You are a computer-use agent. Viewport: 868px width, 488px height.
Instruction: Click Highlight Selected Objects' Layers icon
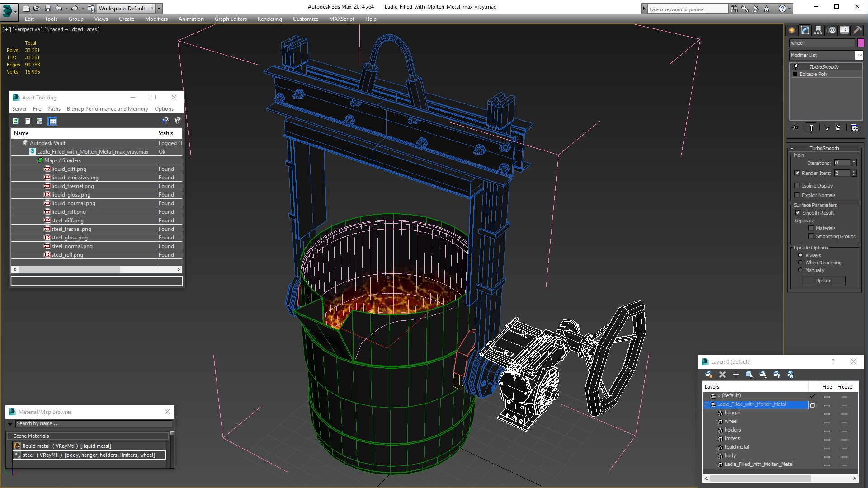click(763, 375)
